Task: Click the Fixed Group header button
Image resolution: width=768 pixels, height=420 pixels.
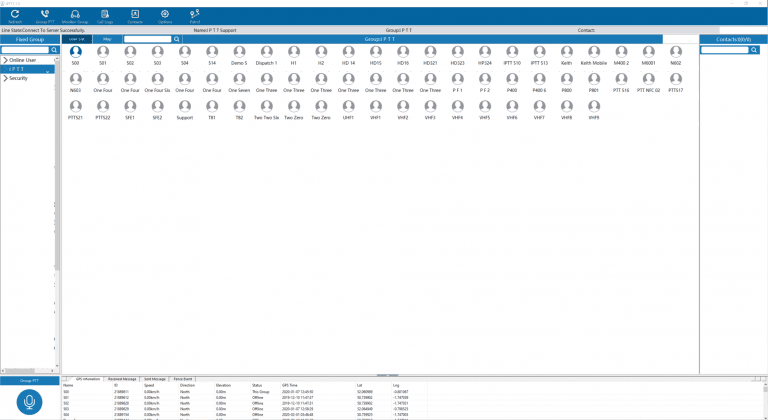Action: pyautogui.click(x=29, y=39)
